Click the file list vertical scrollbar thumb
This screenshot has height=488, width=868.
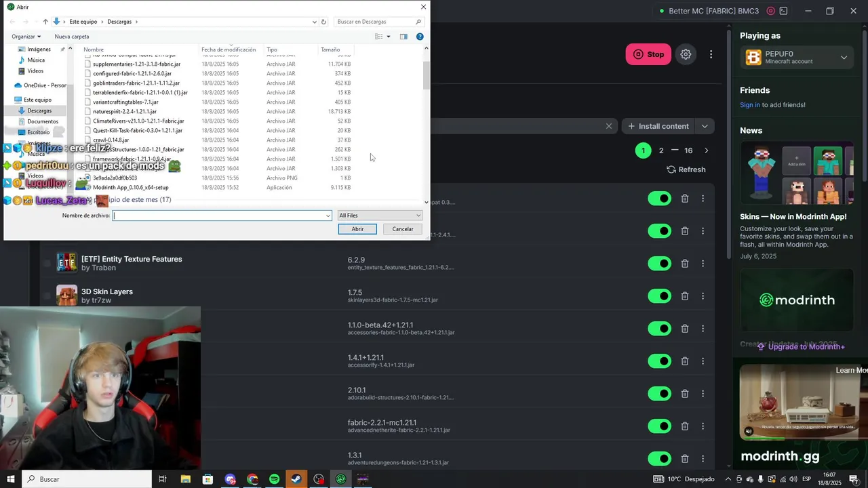click(x=426, y=76)
